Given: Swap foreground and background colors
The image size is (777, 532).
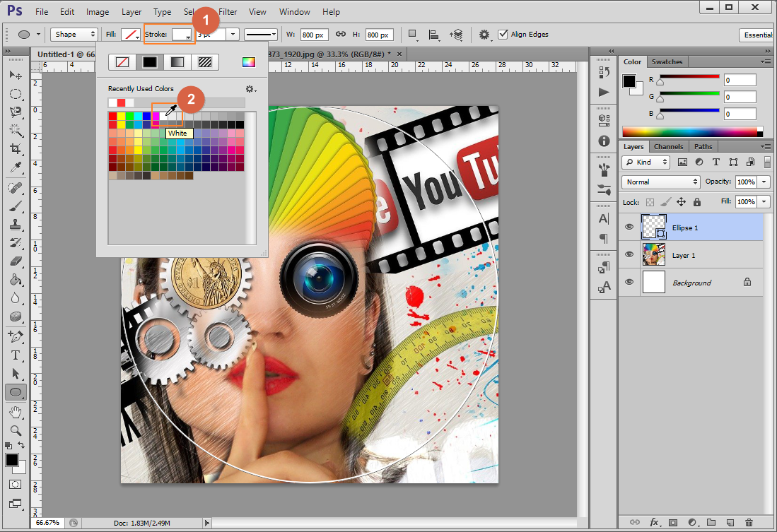Looking at the screenshot, I should pos(21,445).
